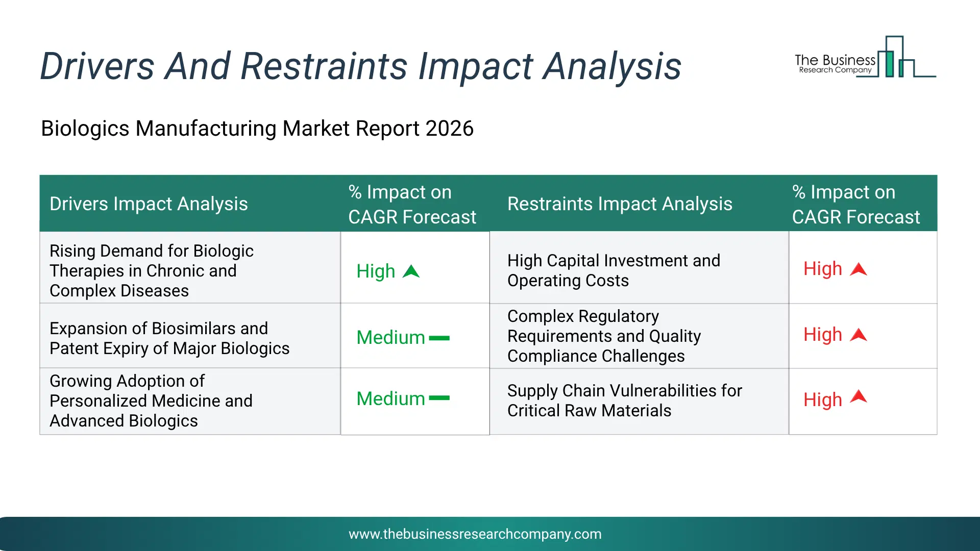980x551 pixels.
Task: Click green High text in Rising Demand row
Action: [x=376, y=271]
